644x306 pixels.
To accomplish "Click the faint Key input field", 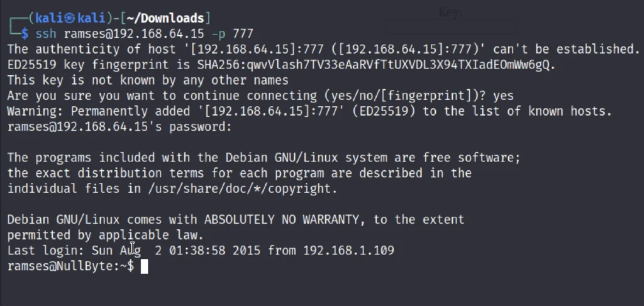I will click(x=450, y=27).
